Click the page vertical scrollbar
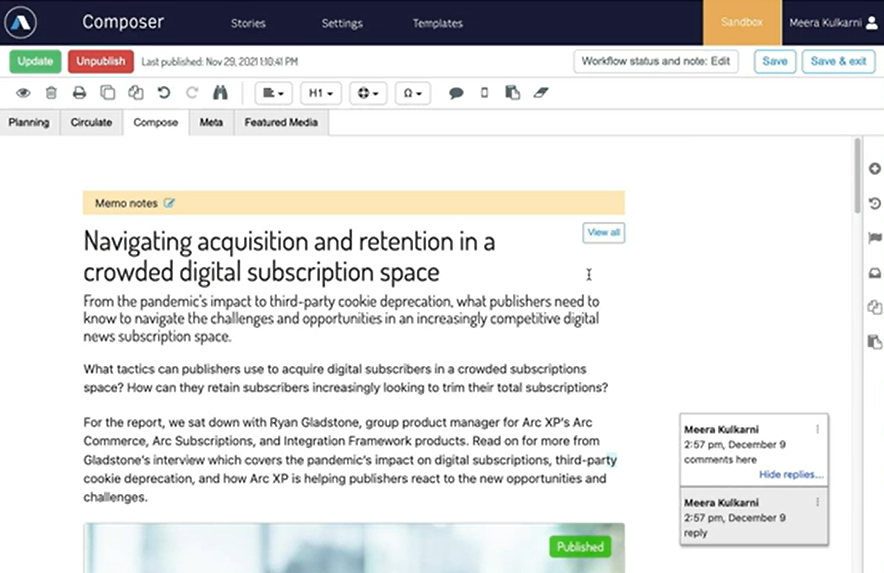The width and height of the screenshot is (884, 573). coord(858,175)
